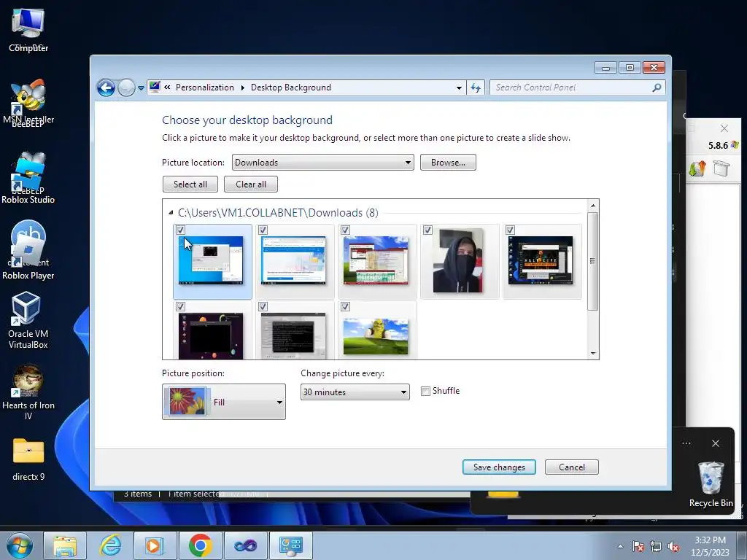Open the recent pages dropdown arrow
Viewport: 747px width, 560px height.
coord(141,88)
